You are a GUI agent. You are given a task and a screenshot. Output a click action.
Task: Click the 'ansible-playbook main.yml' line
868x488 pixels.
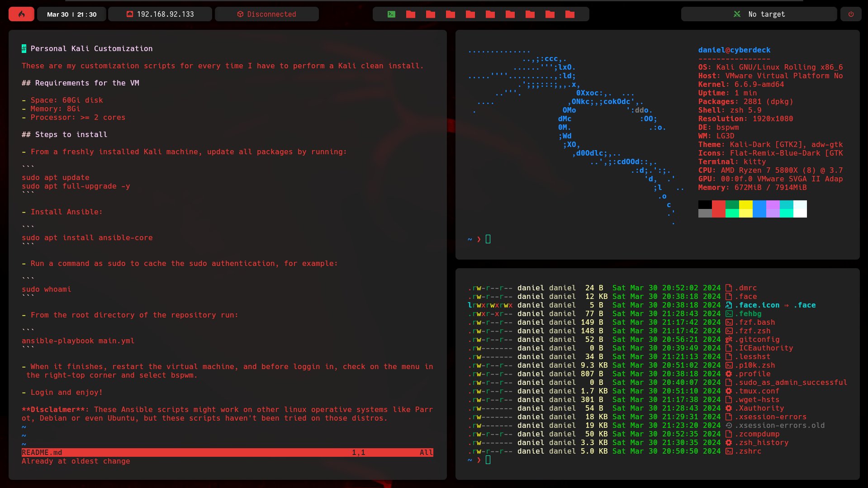[x=78, y=341]
